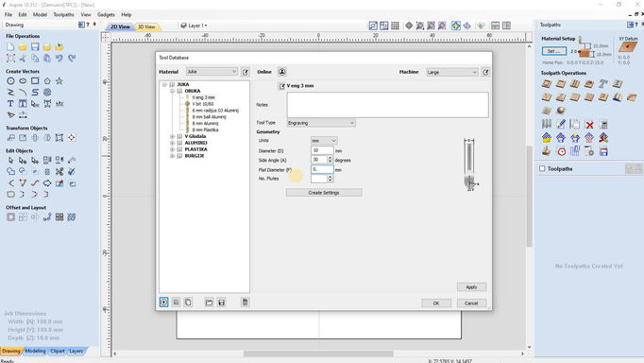Expand the BURGIJE tool group
This screenshot has height=363, width=644.
[173, 156]
